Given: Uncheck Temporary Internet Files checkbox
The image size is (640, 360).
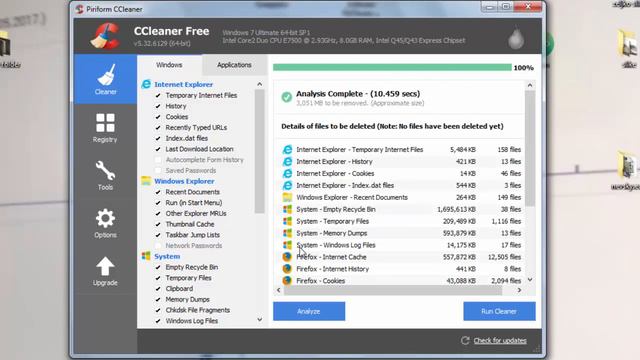Looking at the screenshot, I should pyautogui.click(x=158, y=95).
